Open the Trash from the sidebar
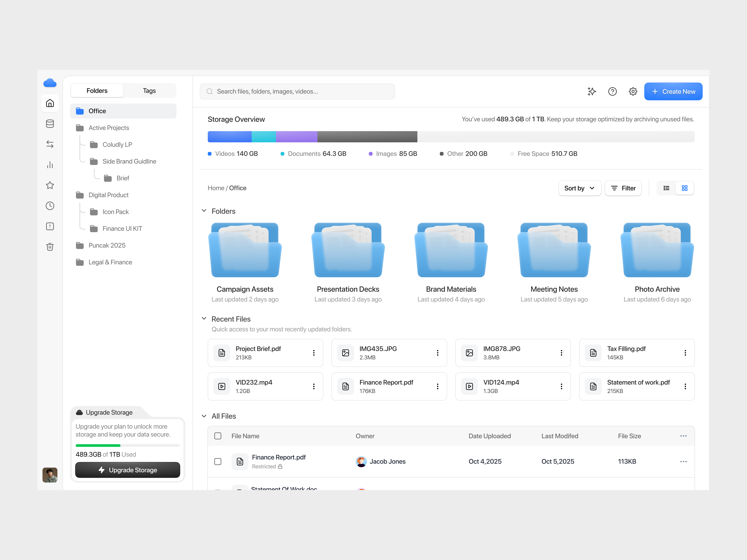The width and height of the screenshot is (747, 560). pos(50,247)
